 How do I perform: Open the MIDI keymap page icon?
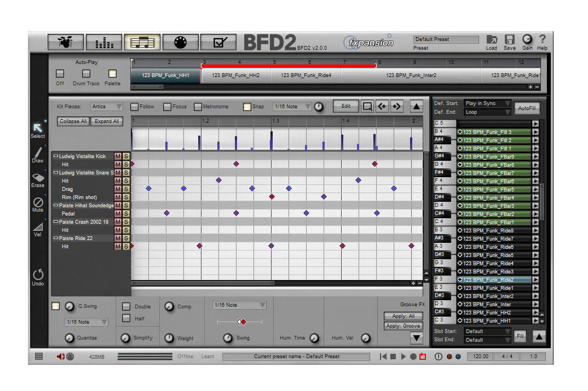click(180, 42)
